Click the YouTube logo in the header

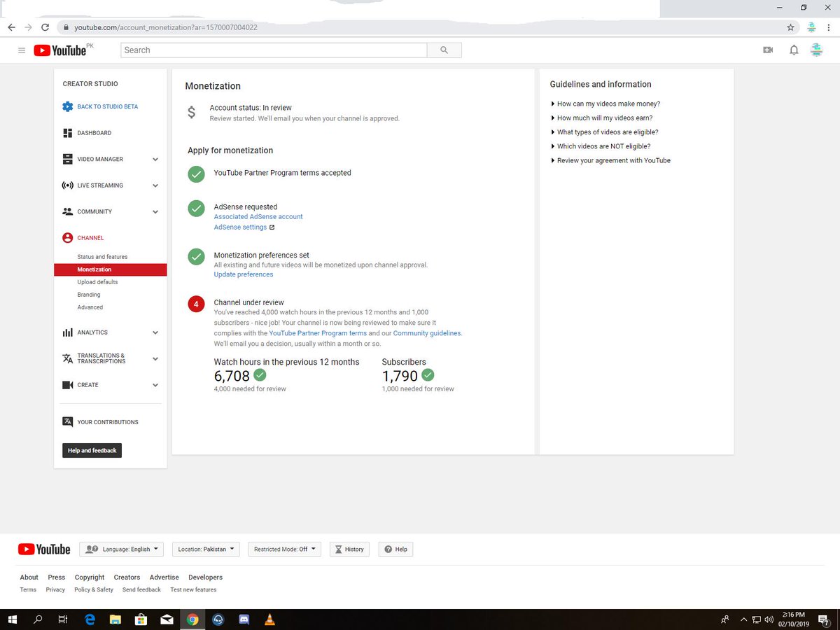(x=60, y=50)
